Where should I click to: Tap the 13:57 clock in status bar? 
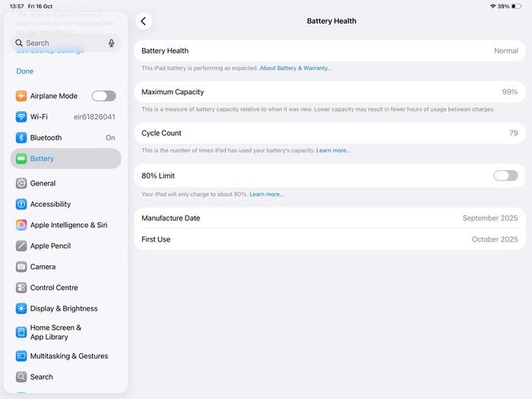(x=17, y=6)
